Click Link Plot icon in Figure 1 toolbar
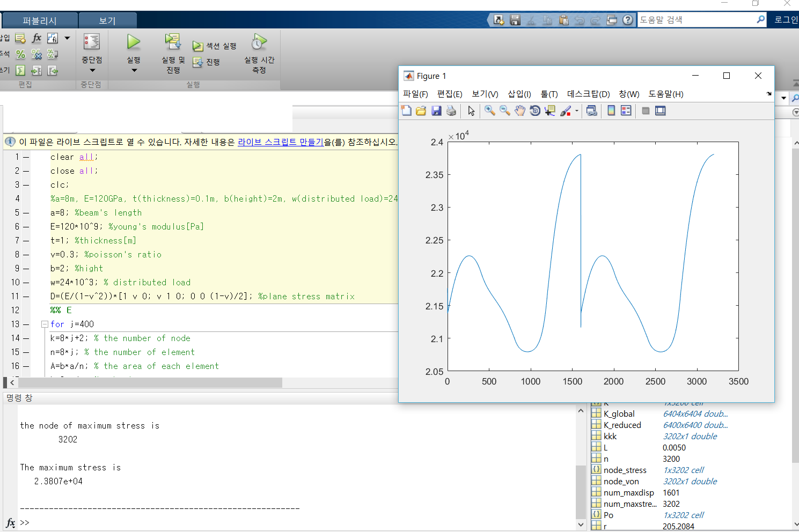Screen dimensions: 799x532 coord(592,110)
